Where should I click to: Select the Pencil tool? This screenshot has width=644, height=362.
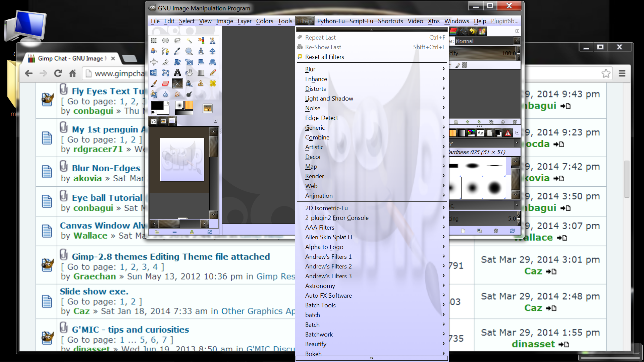[x=212, y=73]
